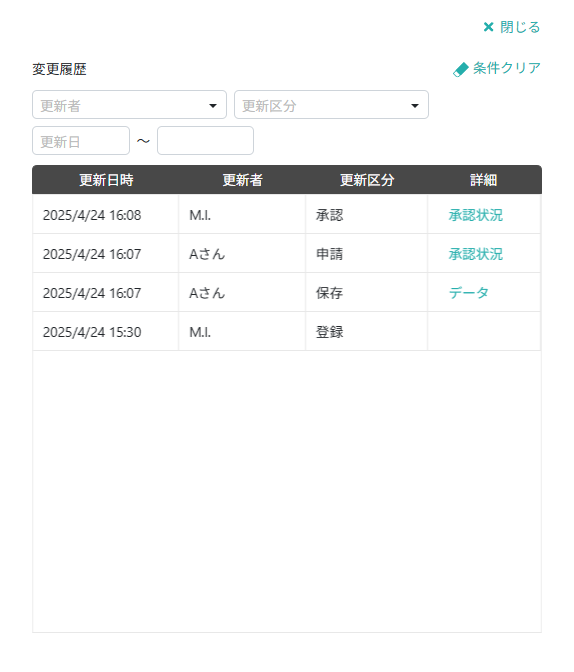Open 承認状況 link in the 申請 row
The height and width of the screenshot is (672, 574).
click(475, 254)
